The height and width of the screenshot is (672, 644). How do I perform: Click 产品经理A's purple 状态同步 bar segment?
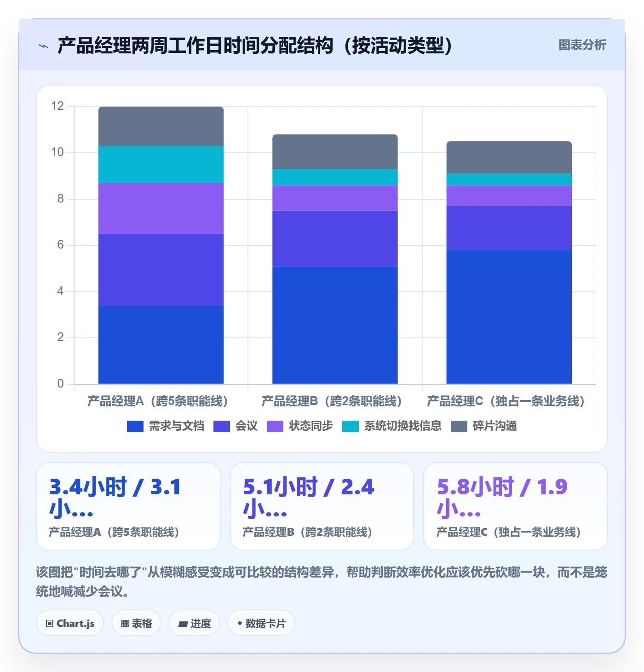[161, 209]
